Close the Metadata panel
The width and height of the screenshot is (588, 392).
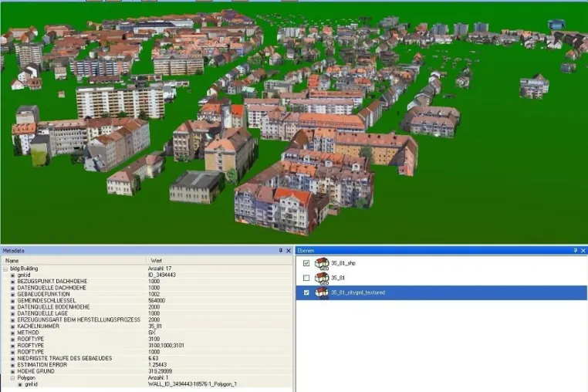click(289, 251)
